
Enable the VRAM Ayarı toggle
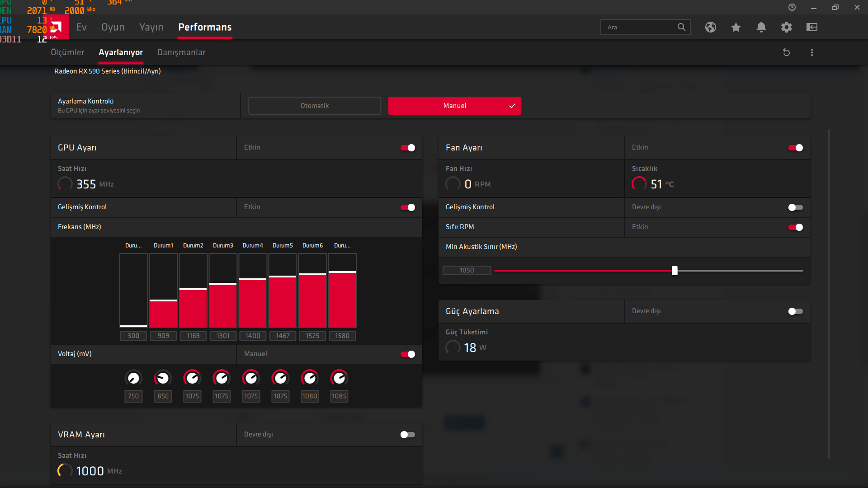pos(407,435)
